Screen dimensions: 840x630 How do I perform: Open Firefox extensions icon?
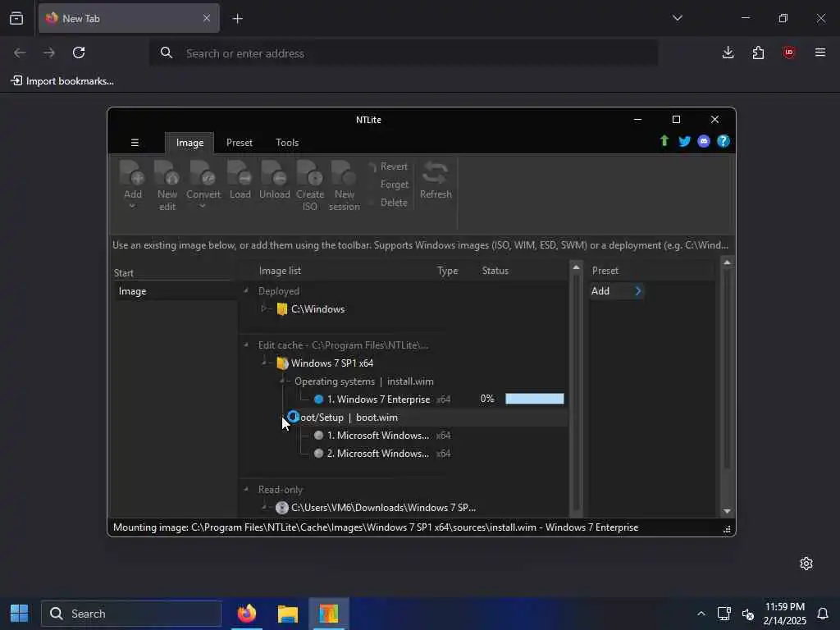click(x=758, y=52)
